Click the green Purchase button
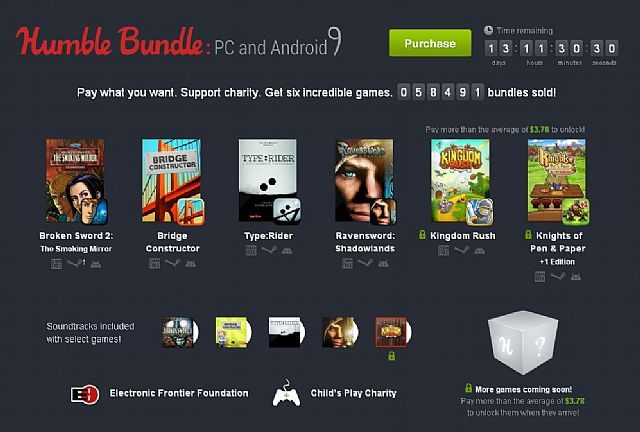640x432 pixels. click(430, 43)
